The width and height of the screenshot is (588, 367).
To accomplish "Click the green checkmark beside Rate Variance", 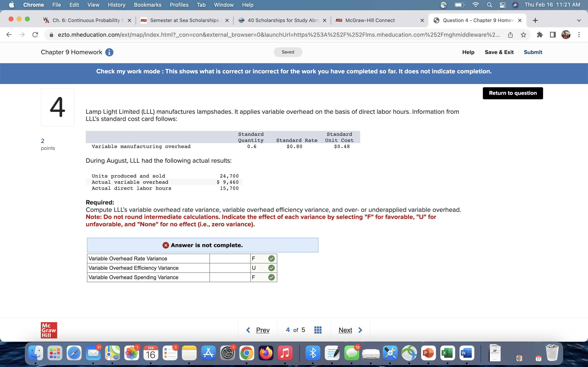I will coord(271,258).
